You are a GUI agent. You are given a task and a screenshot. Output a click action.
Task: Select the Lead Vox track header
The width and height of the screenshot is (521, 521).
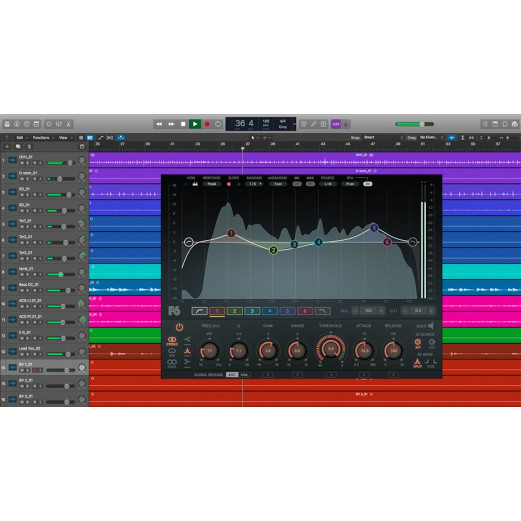[44, 351]
